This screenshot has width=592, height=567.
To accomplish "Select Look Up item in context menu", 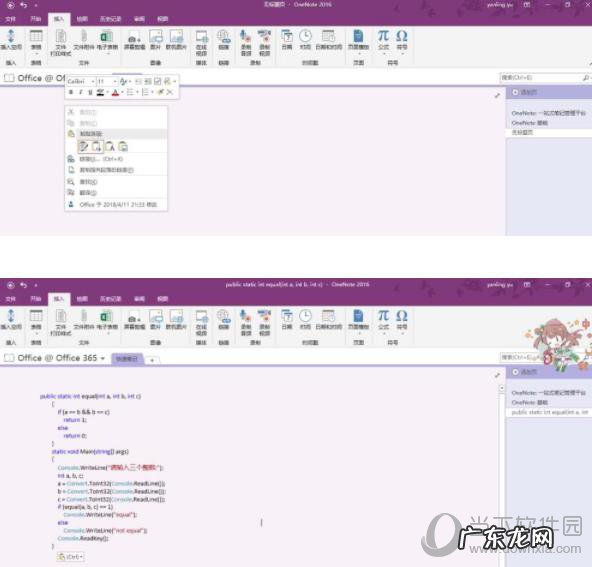I will point(116,182).
